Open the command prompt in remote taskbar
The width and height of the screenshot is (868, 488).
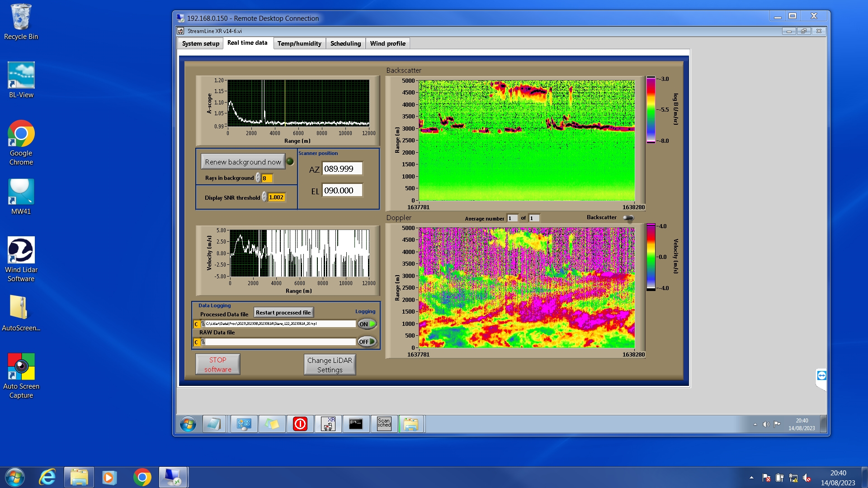pos(356,424)
